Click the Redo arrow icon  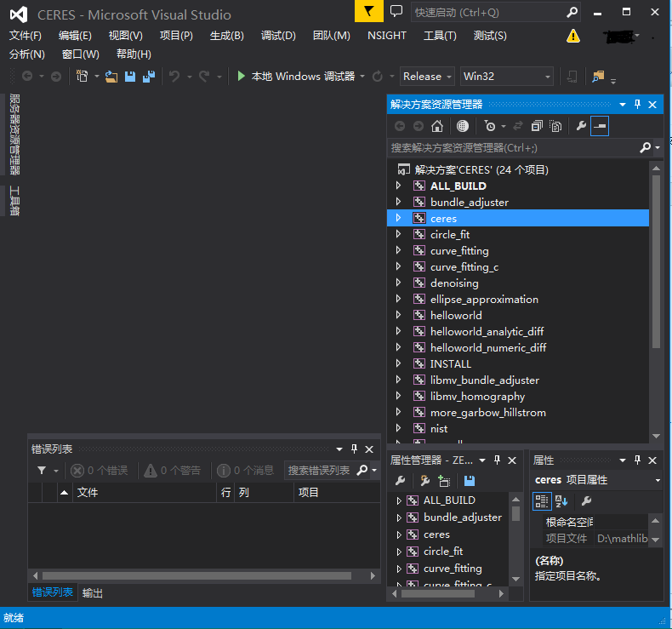click(204, 77)
